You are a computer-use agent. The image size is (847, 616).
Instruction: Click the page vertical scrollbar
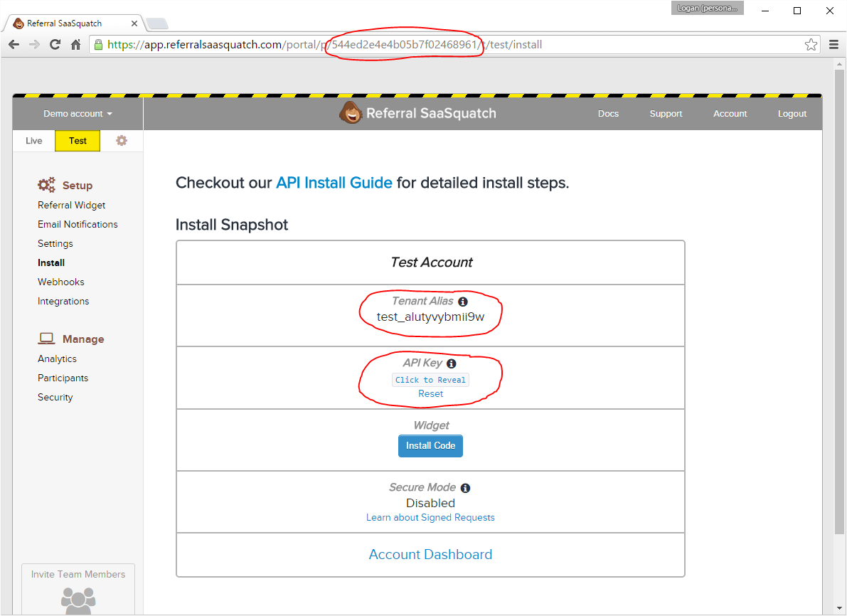[839, 302]
